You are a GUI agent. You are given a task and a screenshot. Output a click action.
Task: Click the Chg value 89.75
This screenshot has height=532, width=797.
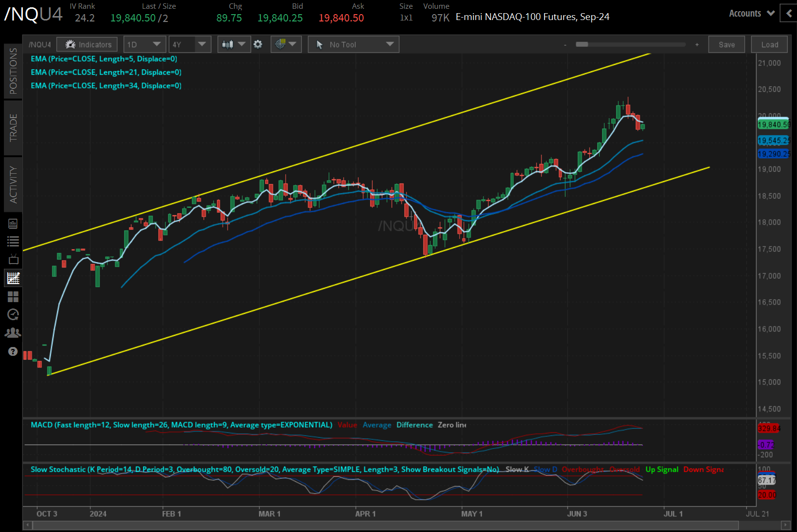[x=229, y=18]
